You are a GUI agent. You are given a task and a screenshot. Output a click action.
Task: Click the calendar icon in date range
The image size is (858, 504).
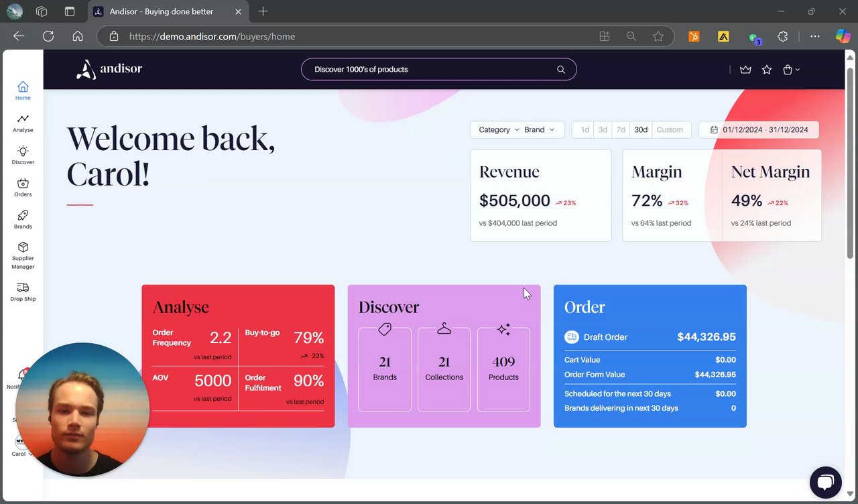pyautogui.click(x=714, y=130)
